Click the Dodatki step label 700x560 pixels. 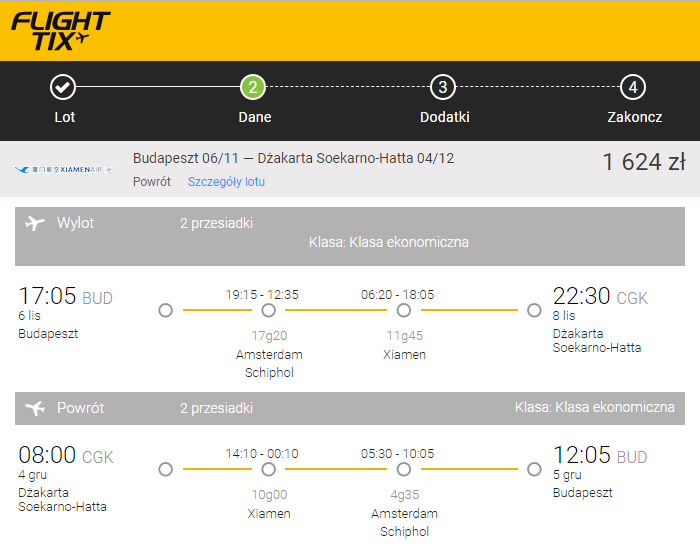(445, 117)
